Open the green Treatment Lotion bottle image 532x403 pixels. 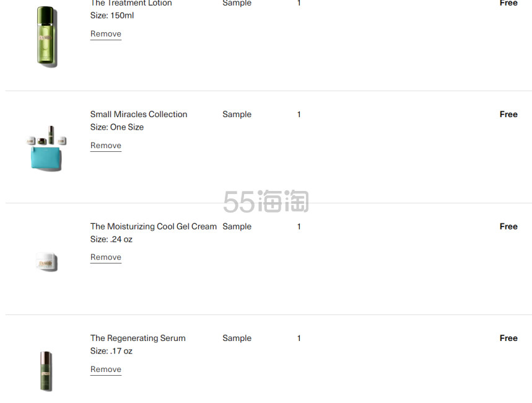47,37
